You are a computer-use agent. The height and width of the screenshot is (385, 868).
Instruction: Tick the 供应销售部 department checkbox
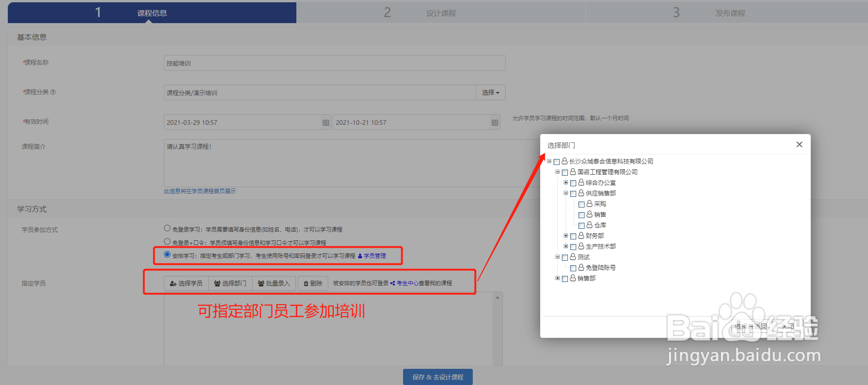pyautogui.click(x=573, y=194)
